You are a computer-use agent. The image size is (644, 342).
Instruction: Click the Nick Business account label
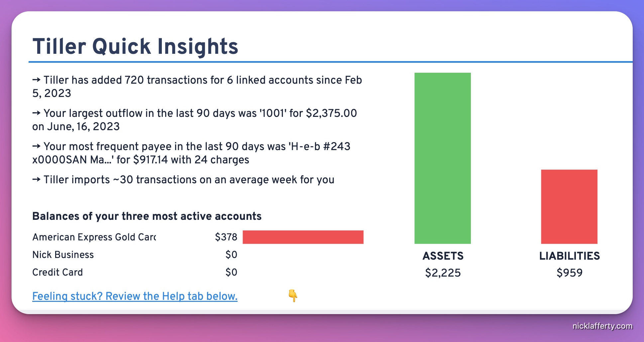tap(63, 255)
